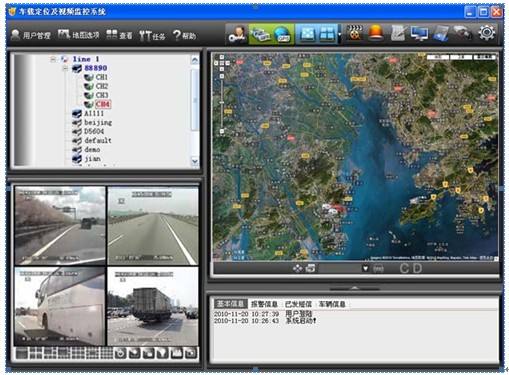
Task: Select channel CH4 in device tree
Action: tap(102, 104)
